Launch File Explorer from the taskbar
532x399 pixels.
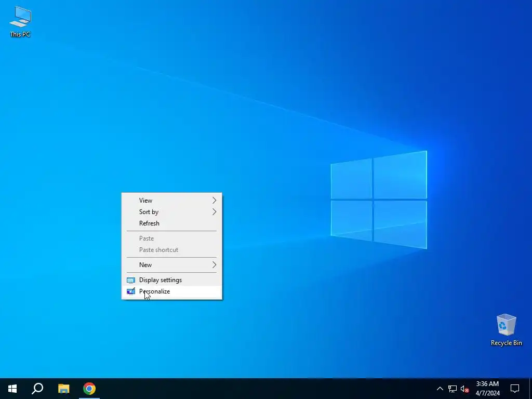pyautogui.click(x=63, y=389)
